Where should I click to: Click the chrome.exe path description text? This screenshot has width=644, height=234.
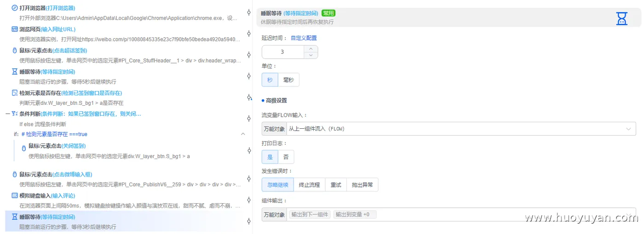[129, 18]
